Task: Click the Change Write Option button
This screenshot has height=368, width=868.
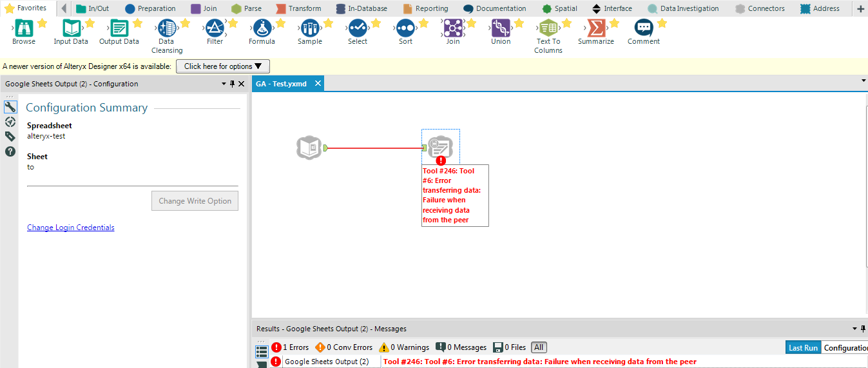Action: click(x=195, y=201)
